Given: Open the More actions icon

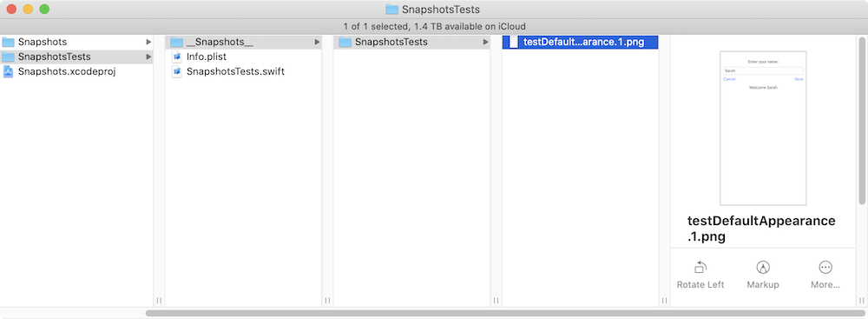Looking at the screenshot, I should click(x=825, y=268).
